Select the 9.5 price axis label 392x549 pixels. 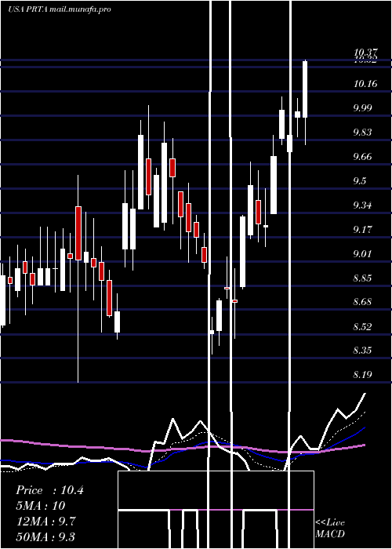click(359, 180)
